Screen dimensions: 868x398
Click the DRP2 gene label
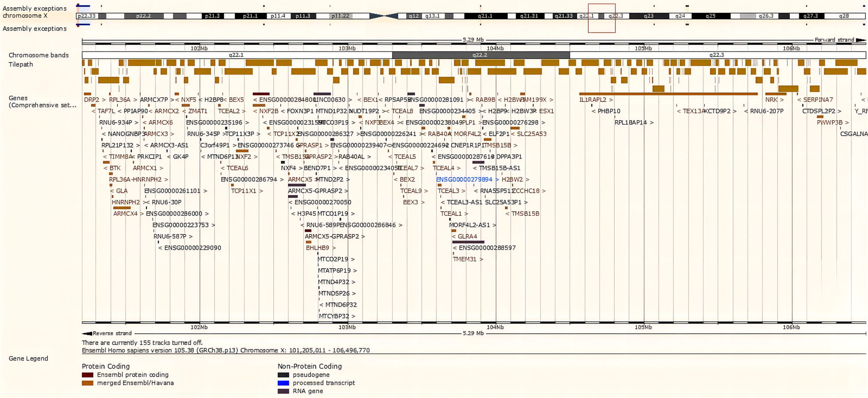95,100
